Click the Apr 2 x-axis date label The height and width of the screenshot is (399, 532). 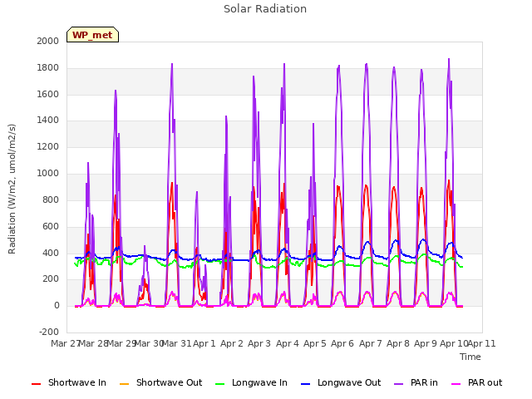pos(232,343)
